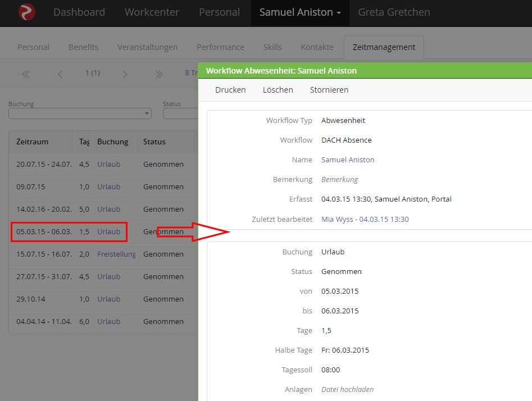
Task: Click Genommen status in 20.07.15 row
Action: (x=163, y=164)
